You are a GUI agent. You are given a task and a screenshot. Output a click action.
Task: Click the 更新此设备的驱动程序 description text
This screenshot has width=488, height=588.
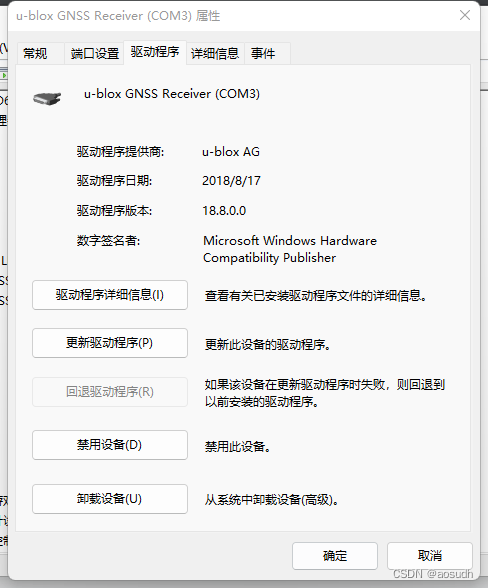[267, 345]
